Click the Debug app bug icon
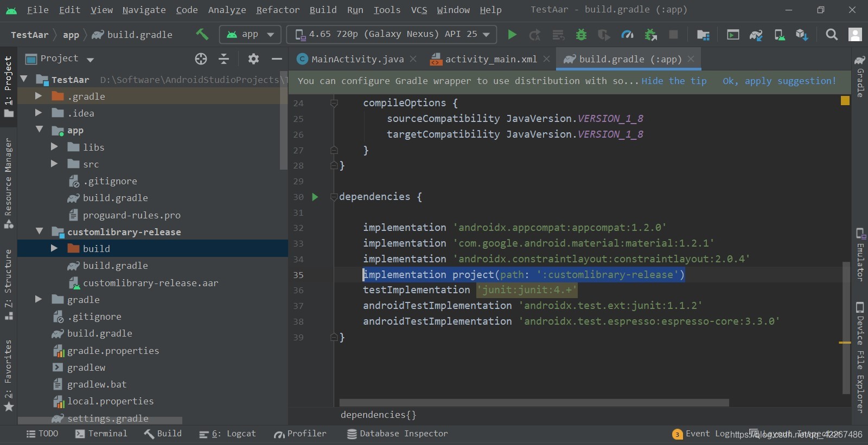 coord(581,35)
